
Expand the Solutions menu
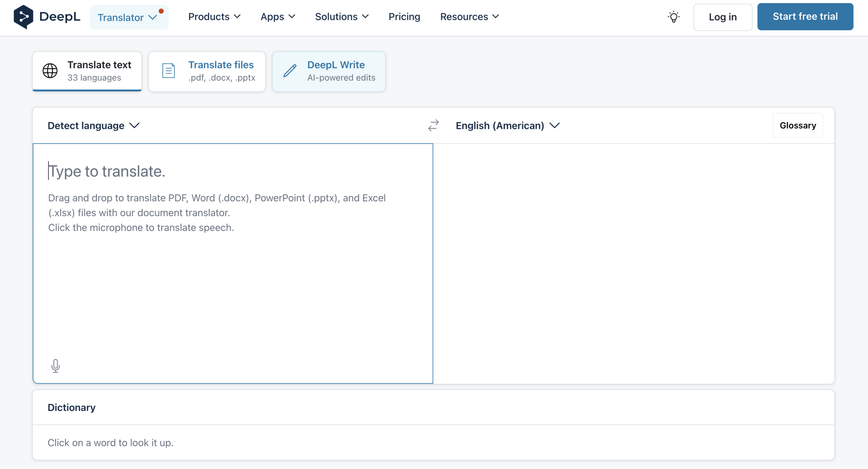[342, 17]
